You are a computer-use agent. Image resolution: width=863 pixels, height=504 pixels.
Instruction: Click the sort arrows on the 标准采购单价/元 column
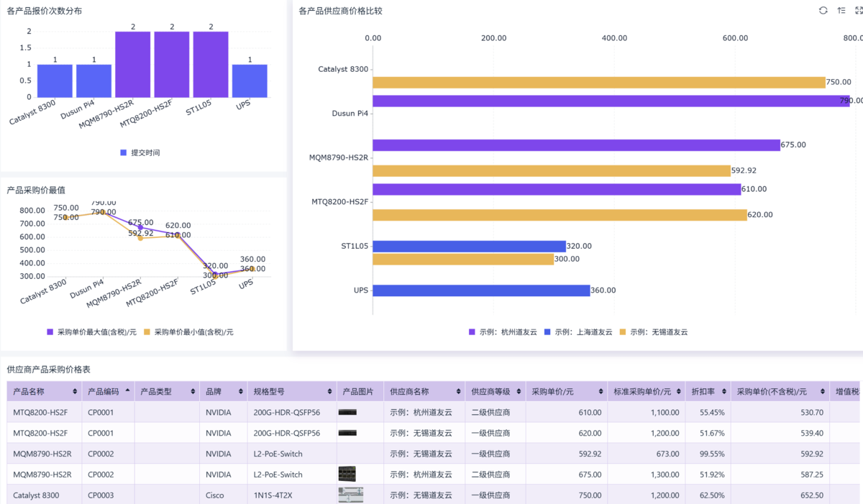pyautogui.click(x=675, y=392)
